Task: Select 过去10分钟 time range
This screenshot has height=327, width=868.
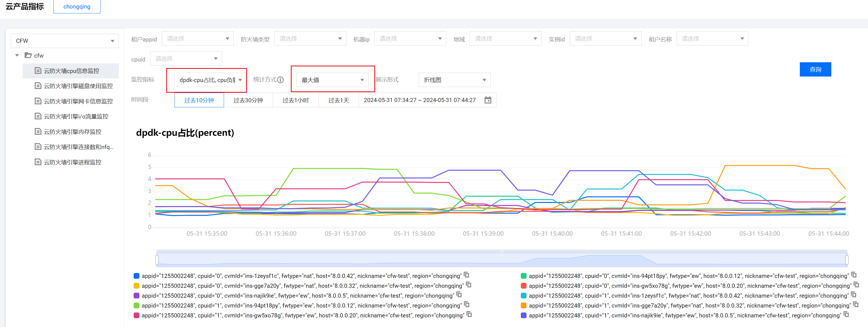Action: click(199, 100)
